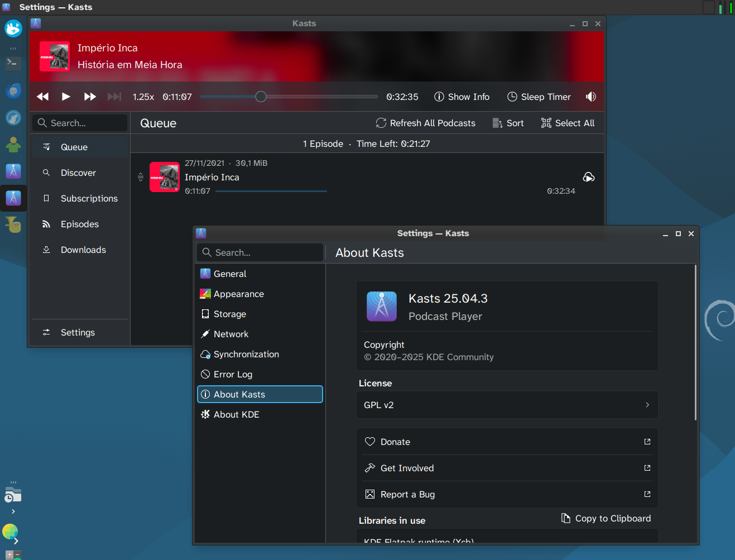Open Downloads in the Kasts sidebar

[79, 250]
